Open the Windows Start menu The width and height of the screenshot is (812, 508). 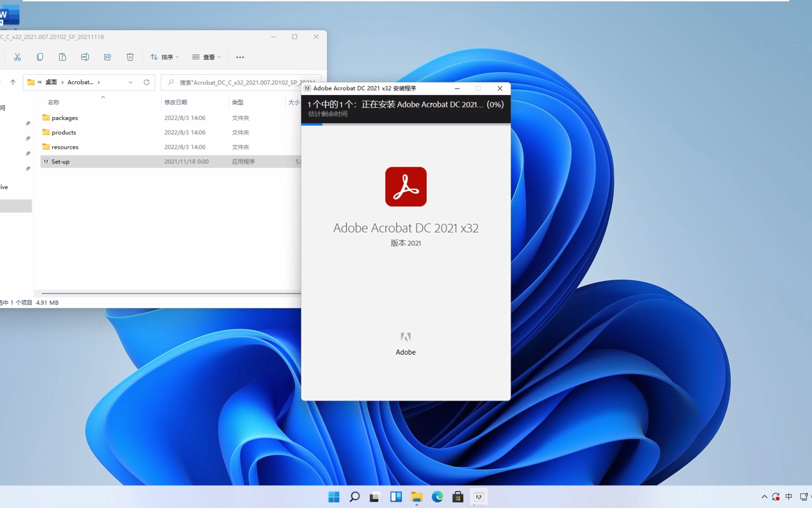coord(334,496)
